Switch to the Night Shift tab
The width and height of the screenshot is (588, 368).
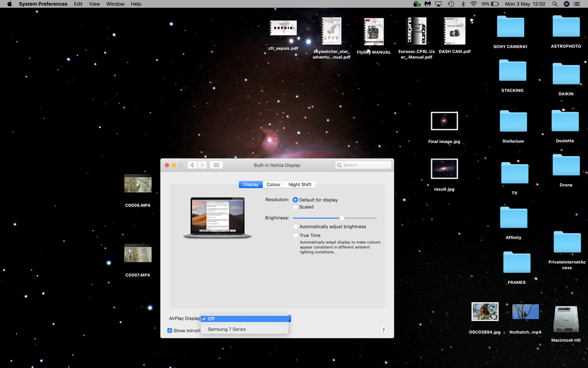tap(300, 184)
